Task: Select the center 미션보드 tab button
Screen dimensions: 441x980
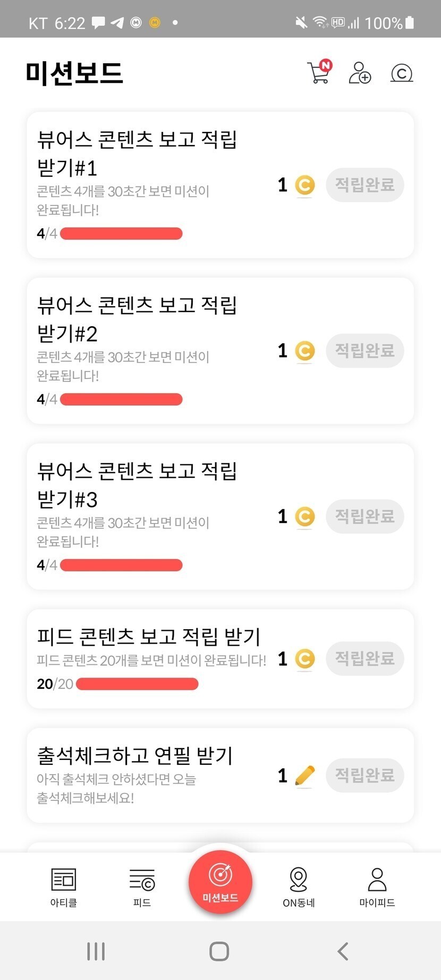Action: (220, 882)
